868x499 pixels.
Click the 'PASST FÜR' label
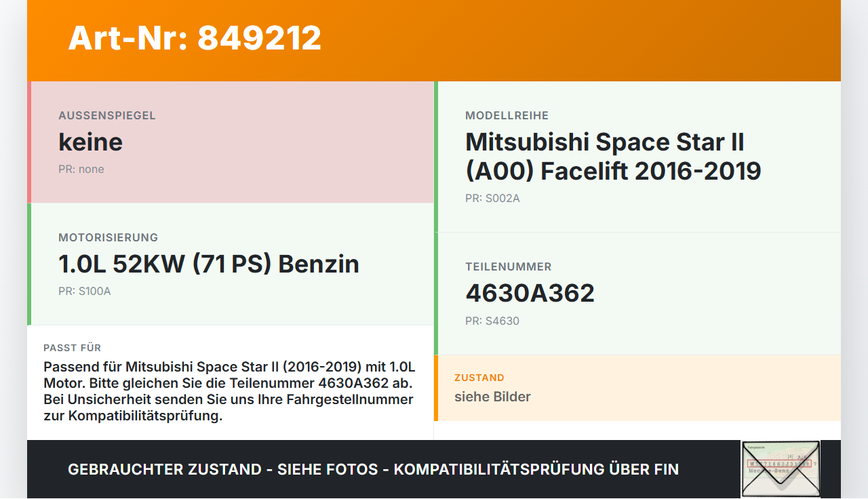pos(73,348)
